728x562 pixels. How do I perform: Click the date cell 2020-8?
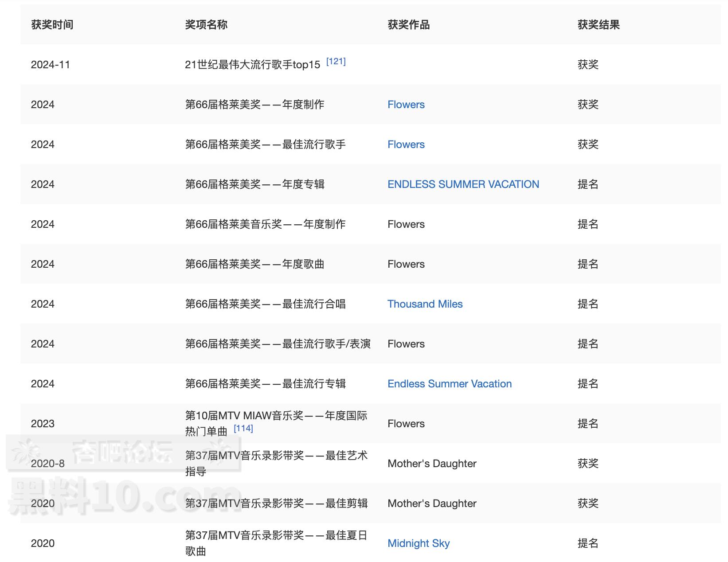tap(47, 464)
